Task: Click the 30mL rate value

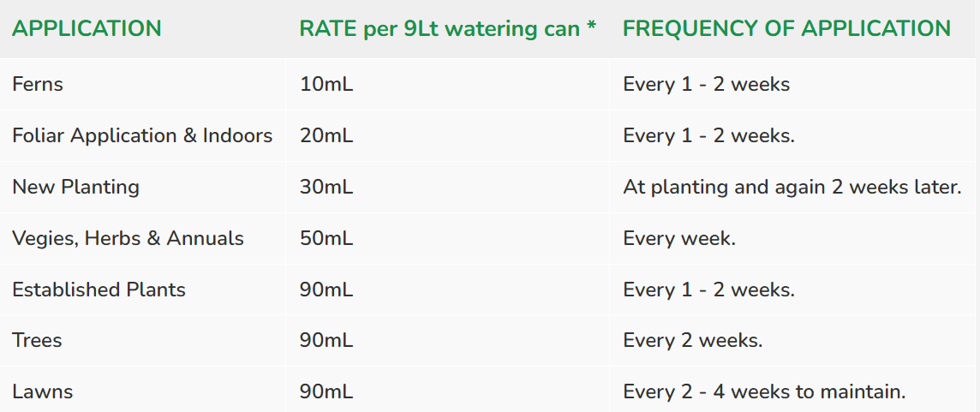Action: [x=326, y=187]
